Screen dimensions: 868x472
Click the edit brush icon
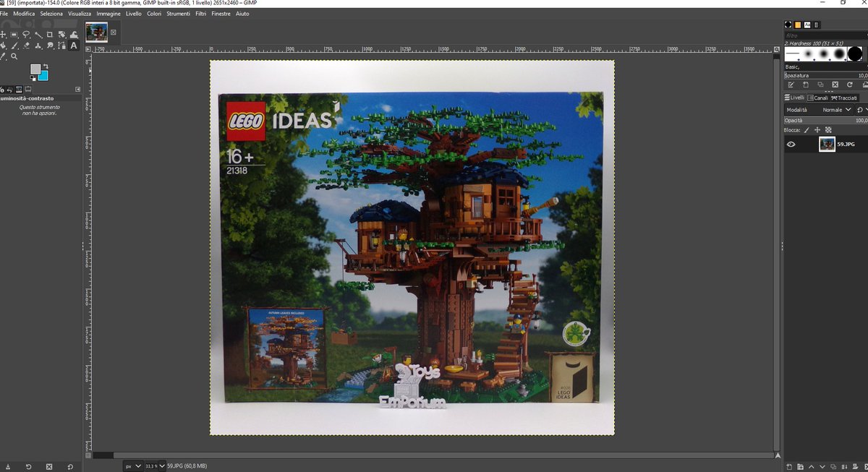tap(791, 85)
